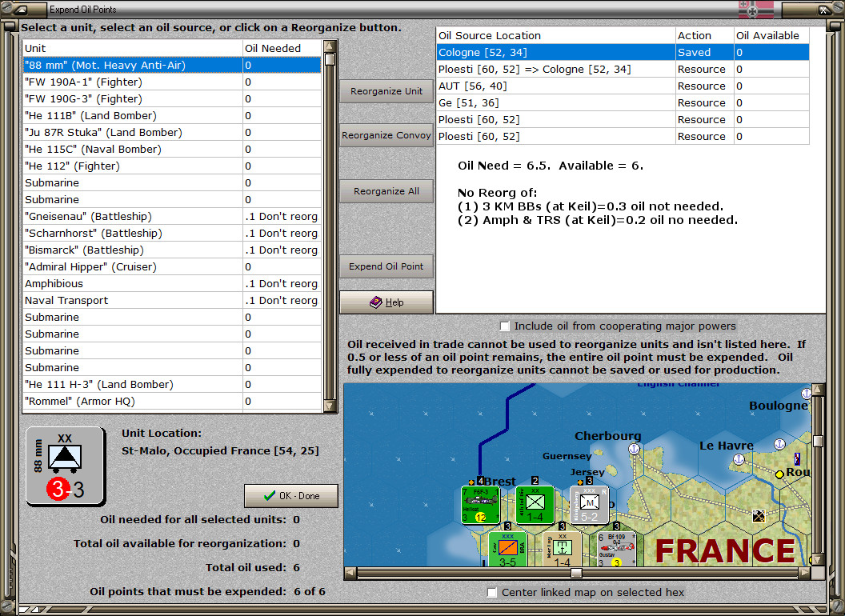Click the Unit column header
The height and width of the screenshot is (616, 845).
[133, 48]
